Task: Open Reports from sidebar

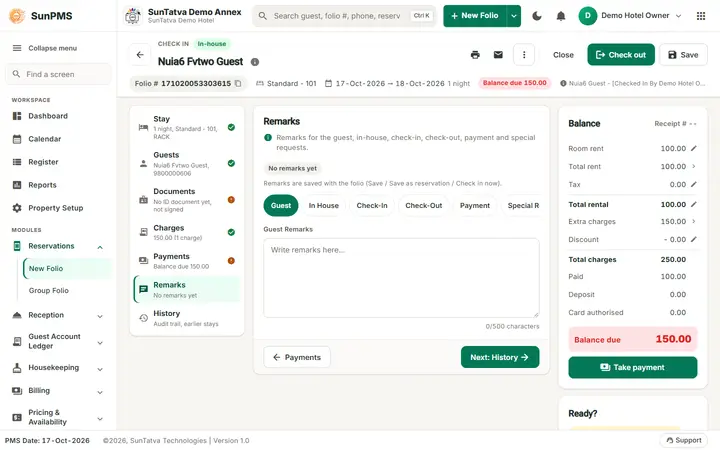Action: [58, 185]
